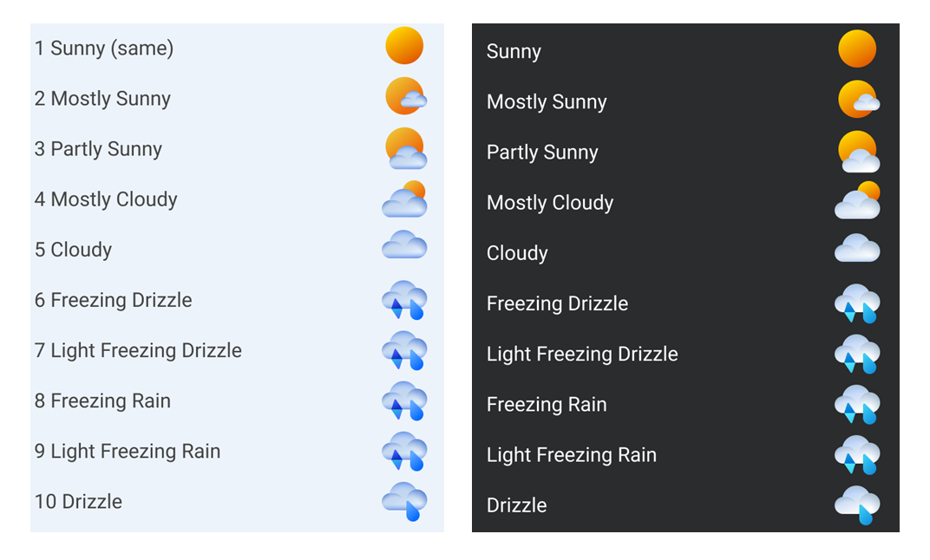Viewport: 930px width, 560px height.
Task: Click the Mostly Sunny icon in the light panel
Action: [405, 96]
